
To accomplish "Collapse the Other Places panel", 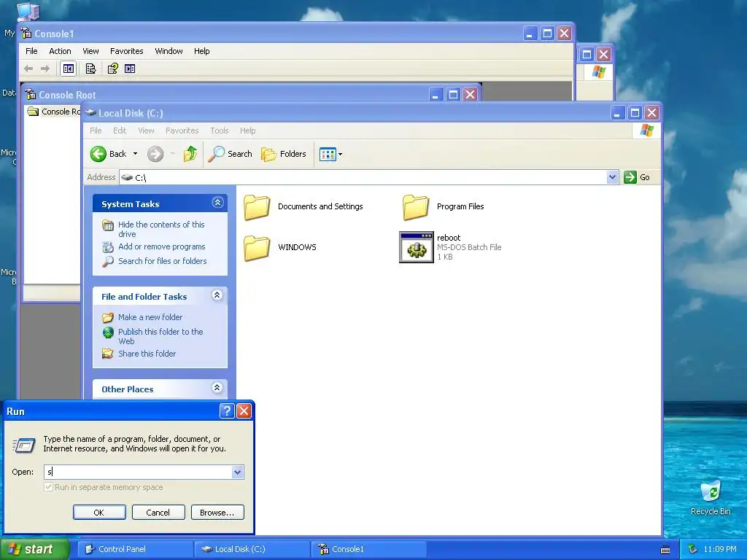I will (217, 388).
